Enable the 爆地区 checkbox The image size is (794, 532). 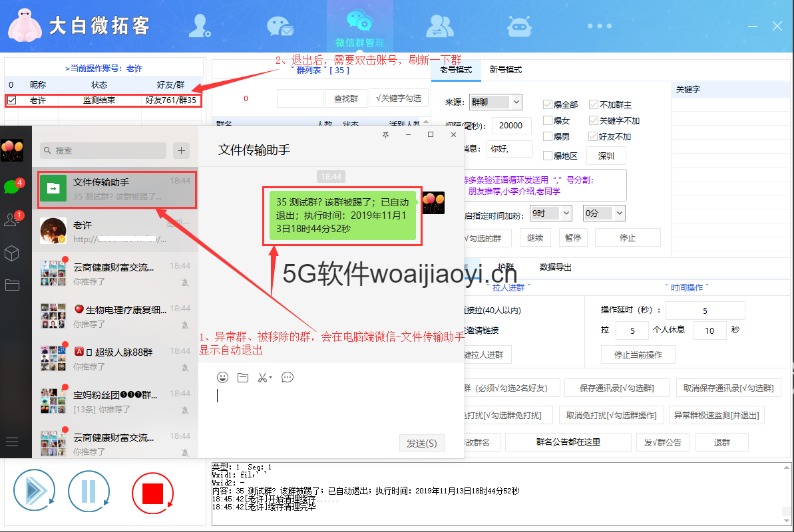pyautogui.click(x=547, y=156)
